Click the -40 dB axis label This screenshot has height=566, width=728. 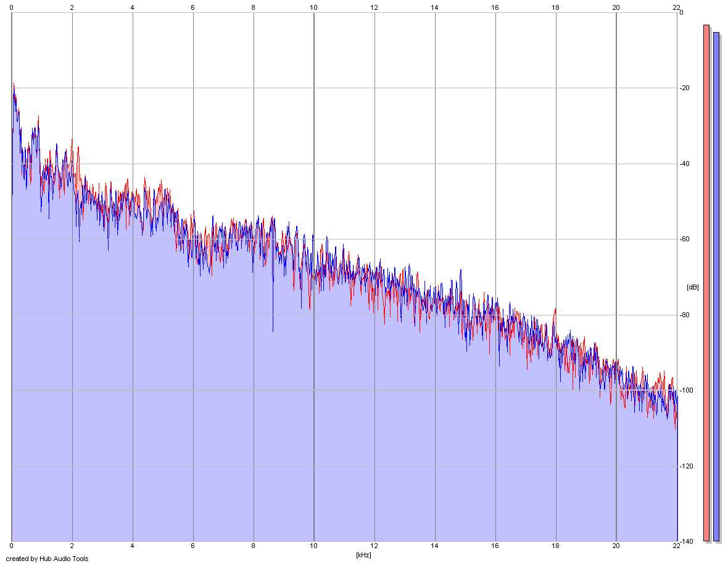click(x=685, y=164)
